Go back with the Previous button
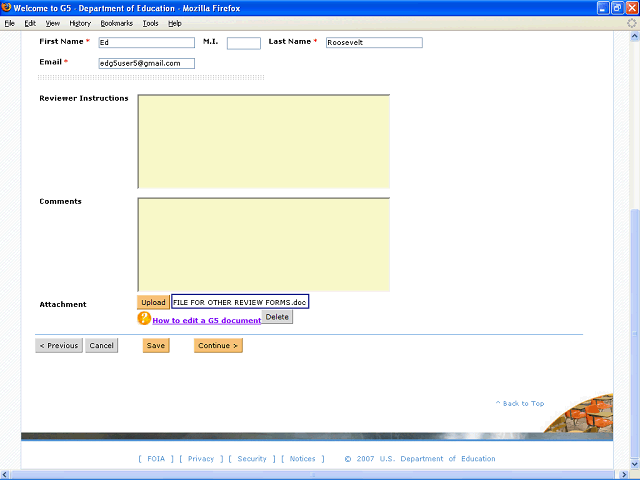Viewport: 640px width, 480px height. click(59, 345)
